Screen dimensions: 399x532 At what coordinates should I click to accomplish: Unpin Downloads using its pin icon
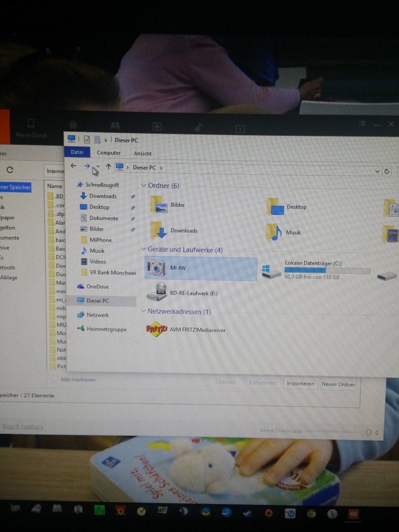click(133, 197)
